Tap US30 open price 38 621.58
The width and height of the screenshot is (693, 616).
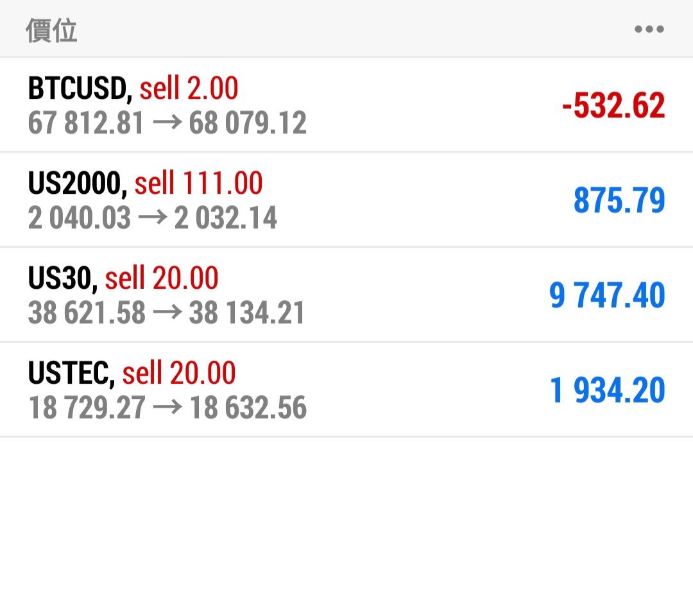pyautogui.click(x=87, y=313)
